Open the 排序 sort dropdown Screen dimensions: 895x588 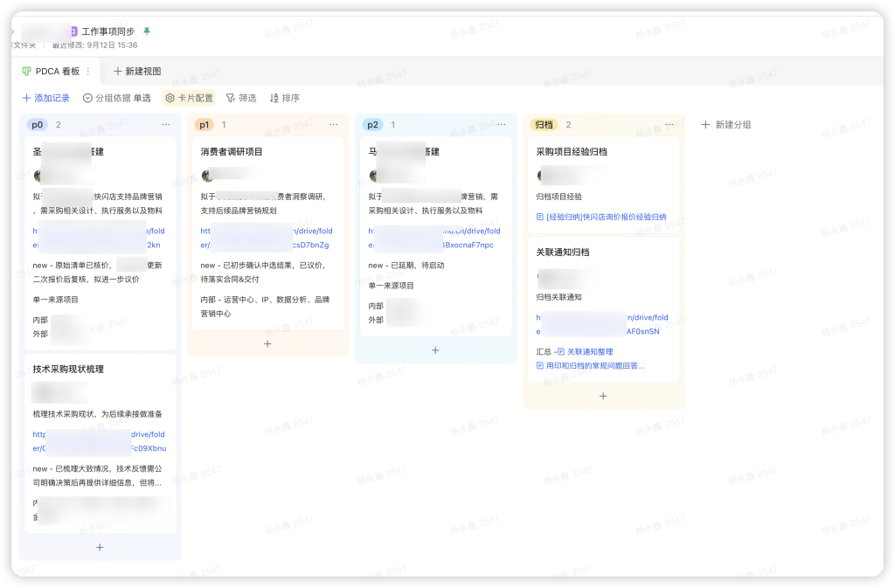(284, 98)
